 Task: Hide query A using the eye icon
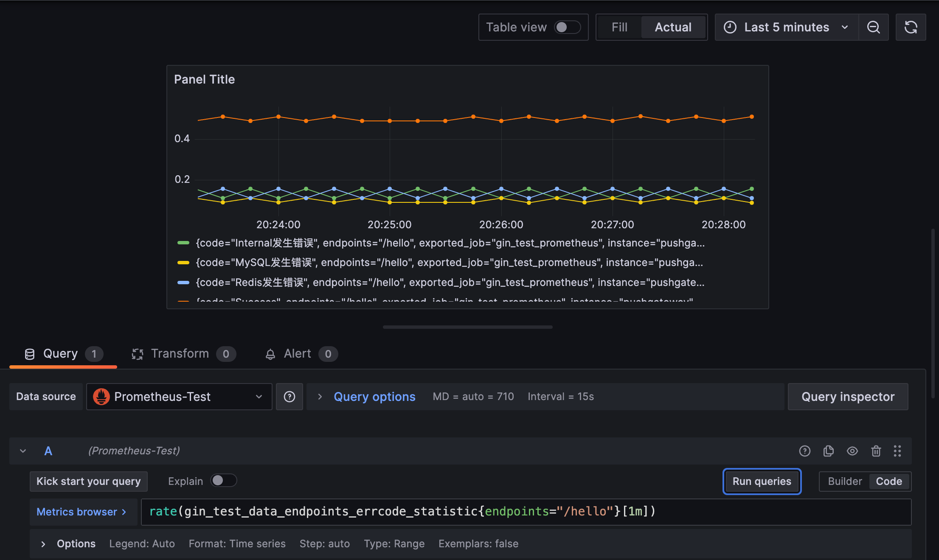pyautogui.click(x=852, y=451)
